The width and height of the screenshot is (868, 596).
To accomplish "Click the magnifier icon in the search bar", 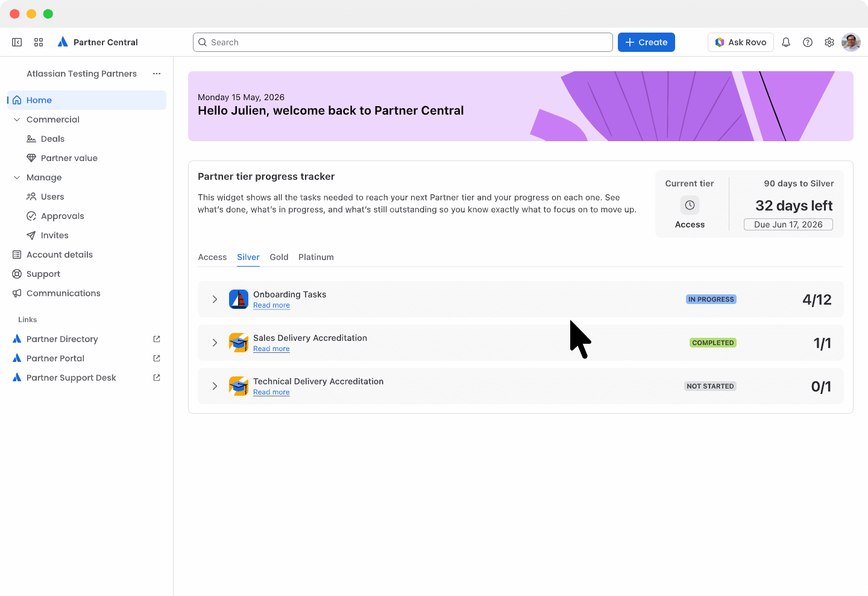I will tap(203, 42).
